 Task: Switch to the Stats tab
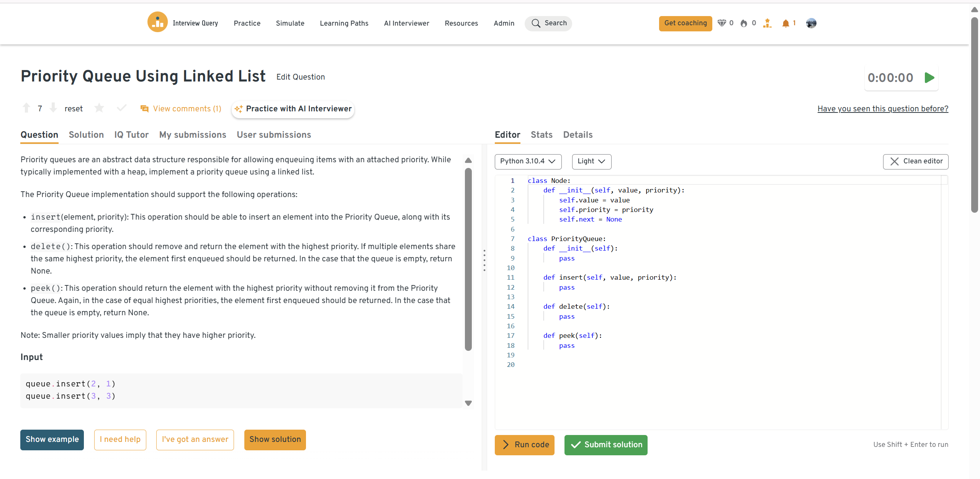[541, 135]
